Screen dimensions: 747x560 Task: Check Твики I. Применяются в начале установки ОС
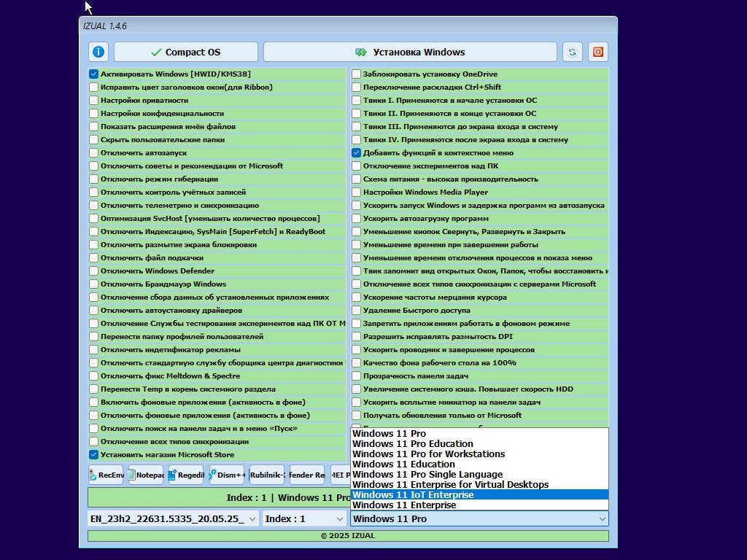356,101
